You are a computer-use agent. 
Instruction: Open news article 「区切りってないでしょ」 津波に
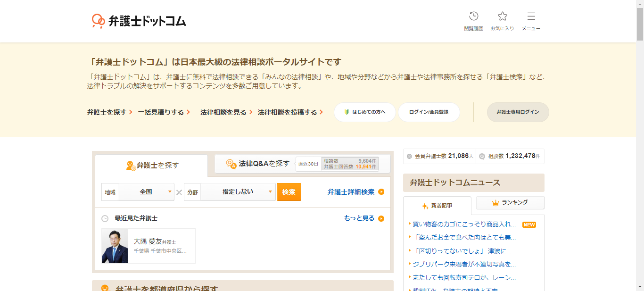(x=462, y=251)
